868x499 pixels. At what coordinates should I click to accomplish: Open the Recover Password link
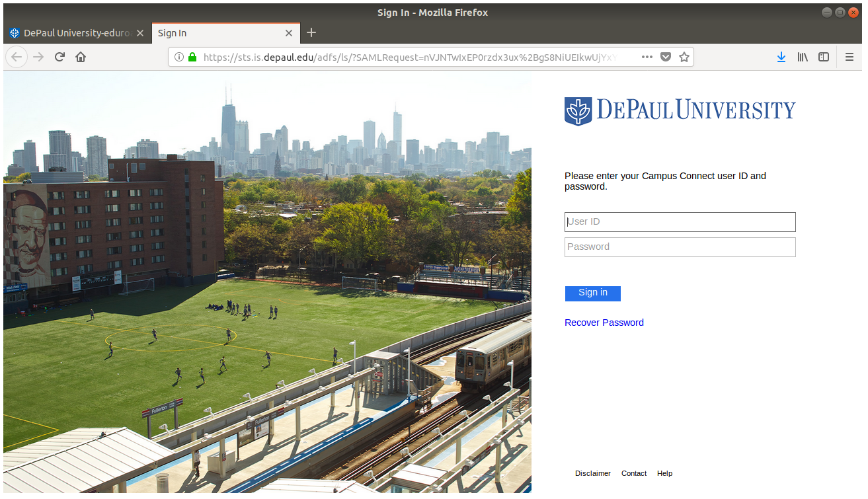pos(604,323)
